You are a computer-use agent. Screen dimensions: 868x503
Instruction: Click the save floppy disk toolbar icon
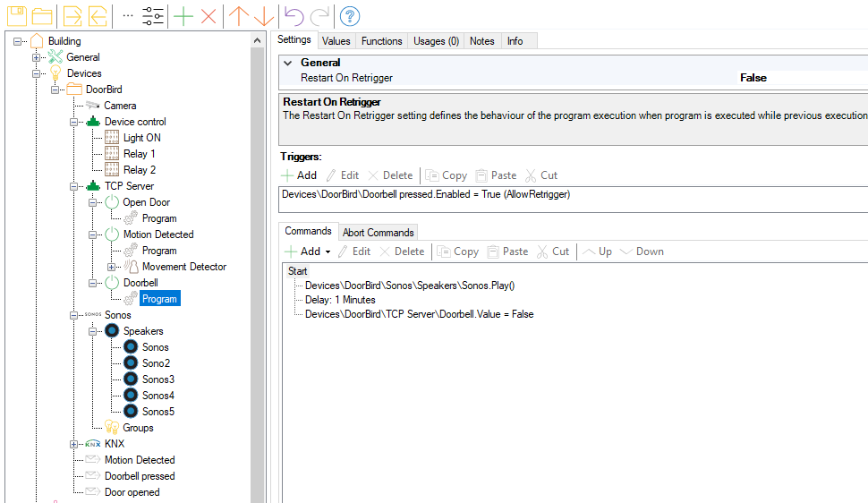(17, 16)
